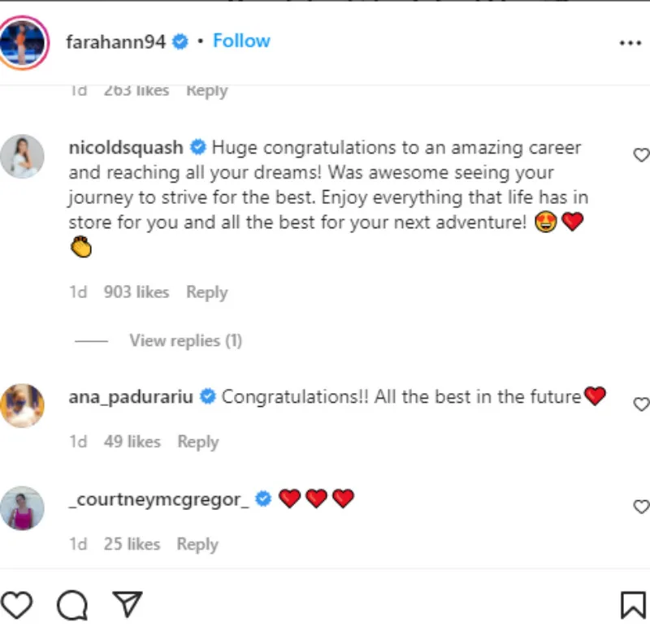
Task: Expand View replies (1)
Action: 185,341
